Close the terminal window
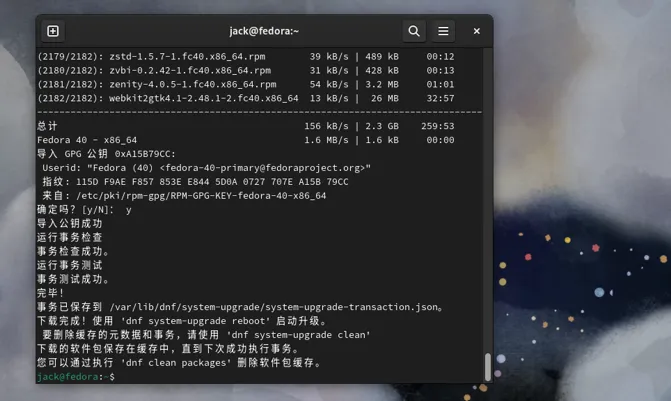Viewport: 671px width, 401px height. tap(477, 31)
